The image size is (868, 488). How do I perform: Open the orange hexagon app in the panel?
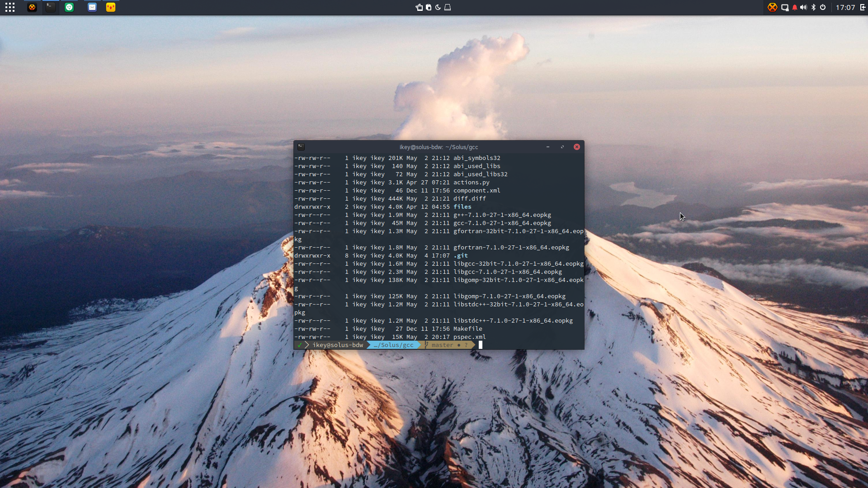tap(32, 7)
